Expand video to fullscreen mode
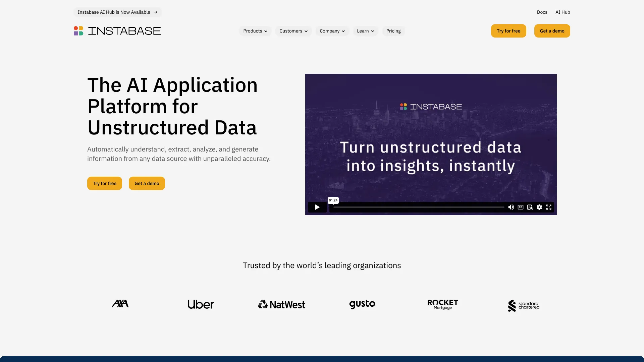644x362 pixels. [x=549, y=207]
